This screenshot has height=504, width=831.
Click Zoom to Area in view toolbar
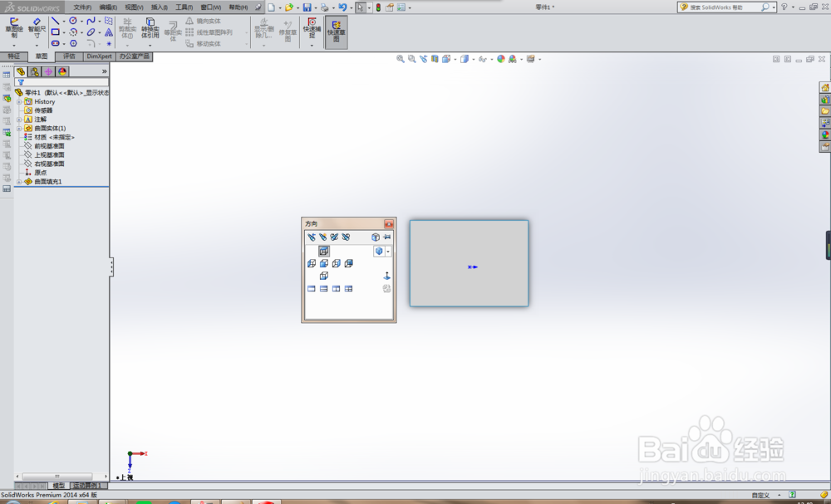[x=412, y=59]
